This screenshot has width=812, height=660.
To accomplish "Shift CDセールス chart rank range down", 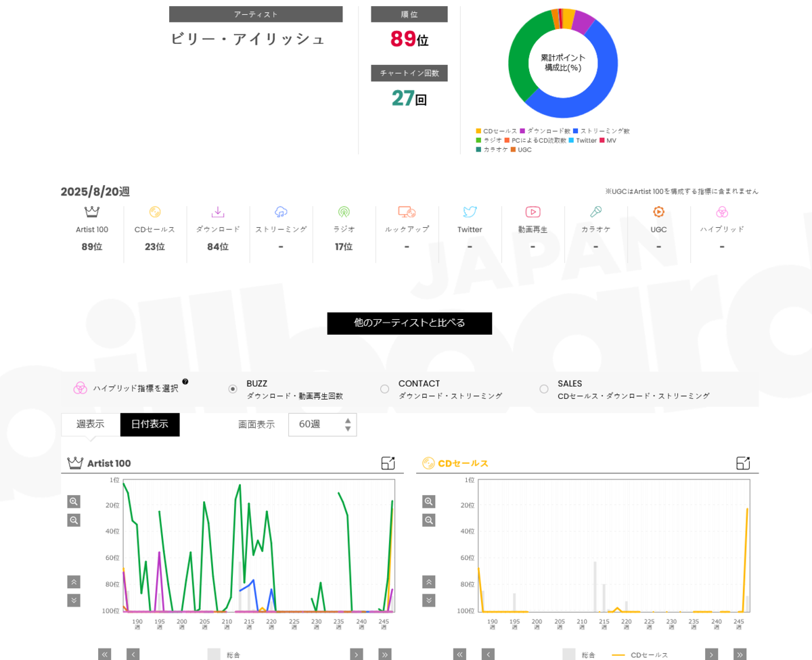I will click(429, 600).
